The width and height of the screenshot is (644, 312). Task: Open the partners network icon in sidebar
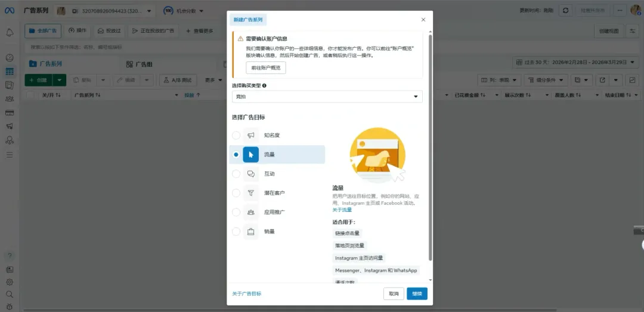click(x=10, y=140)
